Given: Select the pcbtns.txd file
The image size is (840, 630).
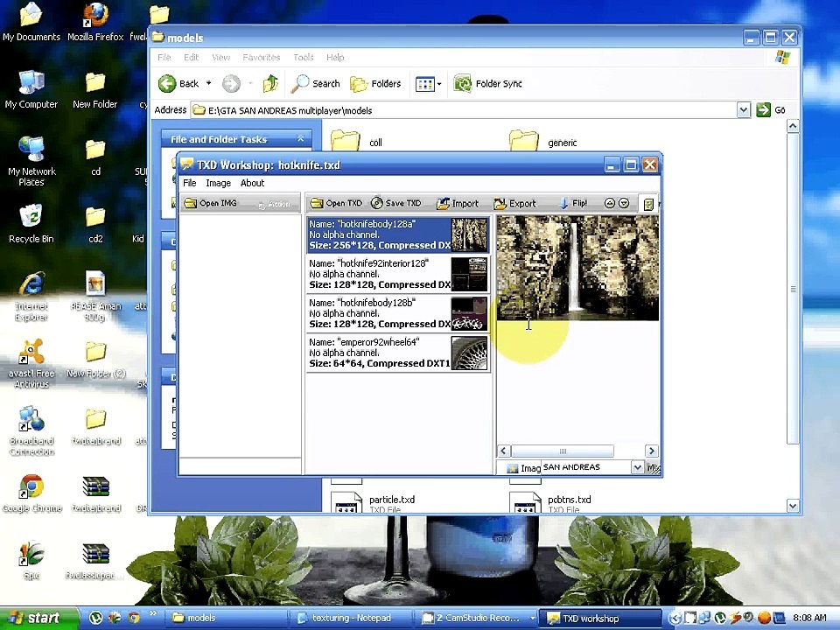Looking at the screenshot, I should [x=550, y=502].
